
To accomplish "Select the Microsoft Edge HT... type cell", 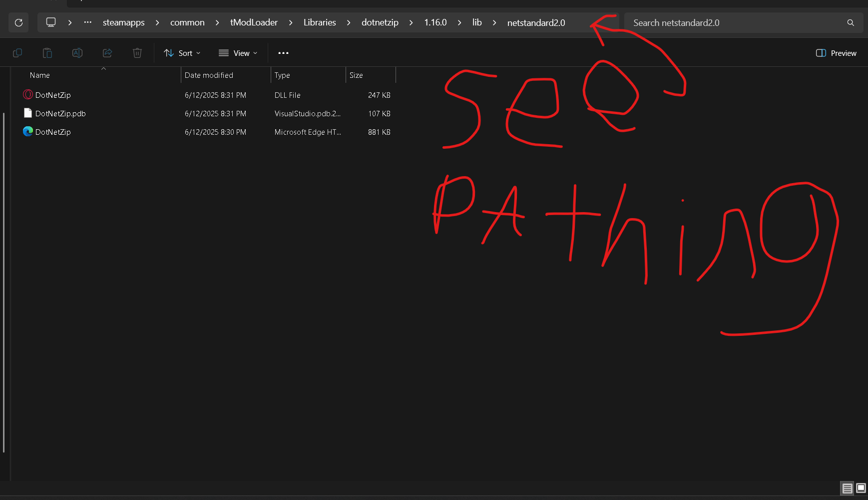I will click(x=308, y=132).
